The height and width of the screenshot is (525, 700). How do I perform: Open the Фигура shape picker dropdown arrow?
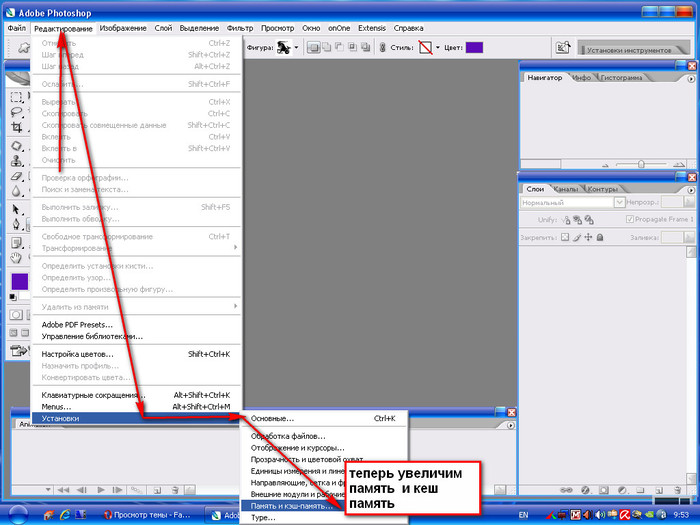[296, 47]
